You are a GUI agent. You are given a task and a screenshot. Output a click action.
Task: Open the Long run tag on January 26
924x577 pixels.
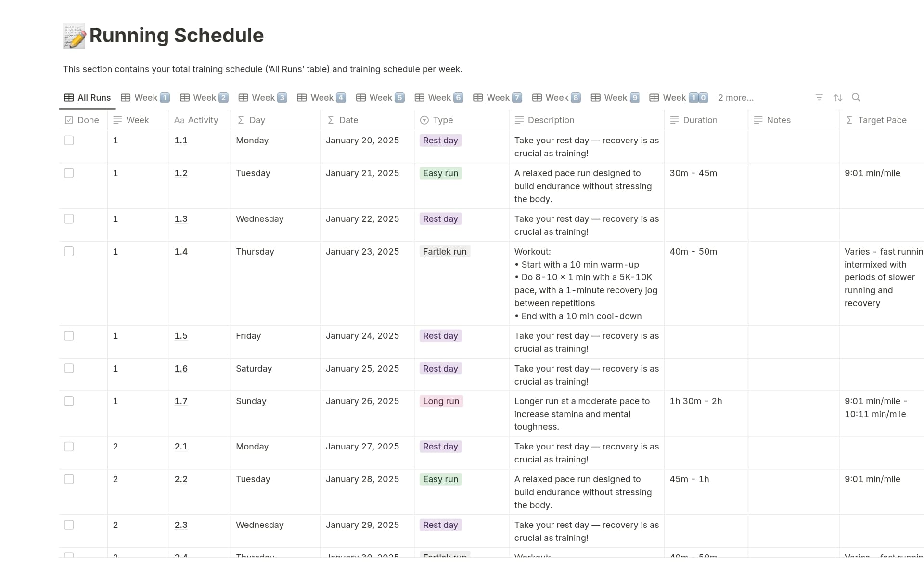(441, 401)
